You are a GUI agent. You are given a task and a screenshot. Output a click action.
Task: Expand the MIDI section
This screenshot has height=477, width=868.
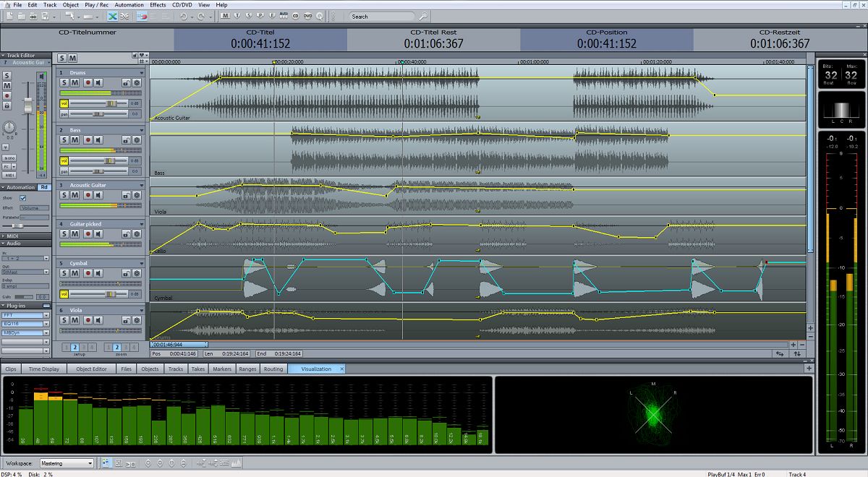click(4, 236)
